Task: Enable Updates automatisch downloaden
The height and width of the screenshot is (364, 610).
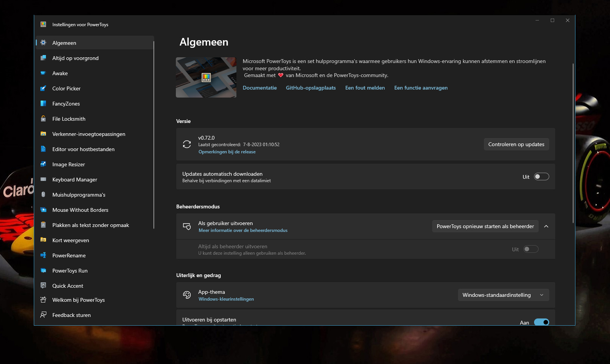Action: click(542, 176)
